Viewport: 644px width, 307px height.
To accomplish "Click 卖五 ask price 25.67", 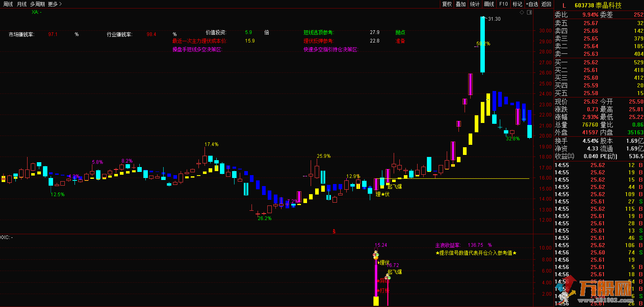I will [x=591, y=23].
